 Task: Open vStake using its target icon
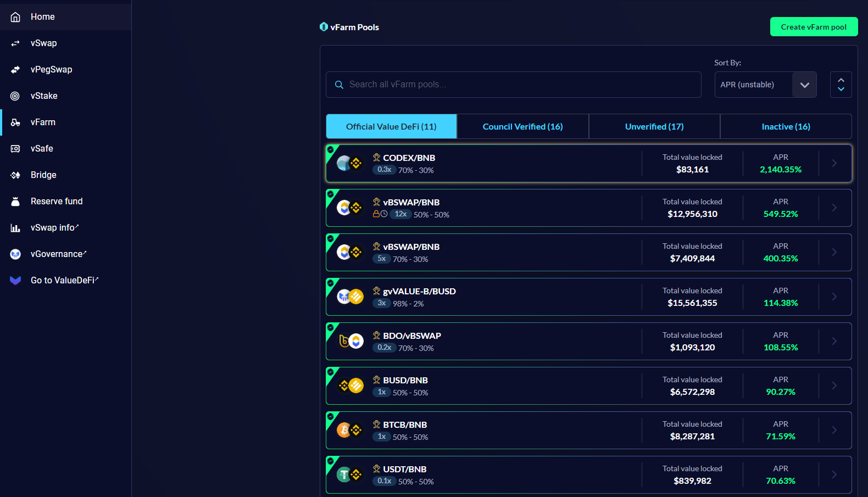tap(15, 96)
